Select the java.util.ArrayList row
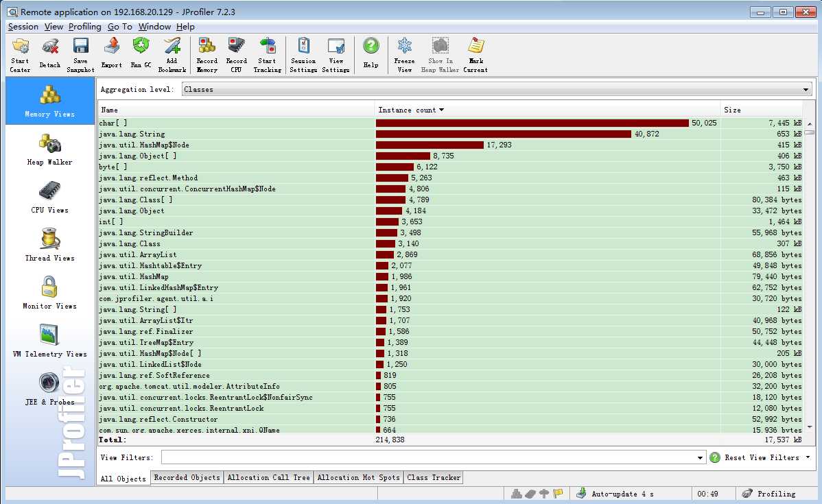This screenshot has width=822, height=504. (x=451, y=254)
